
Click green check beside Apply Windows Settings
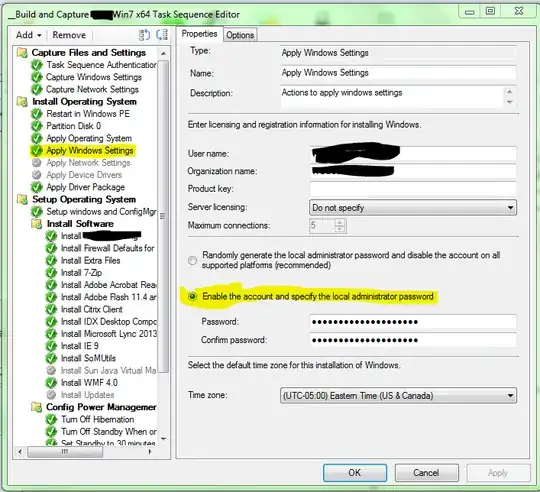click(37, 150)
